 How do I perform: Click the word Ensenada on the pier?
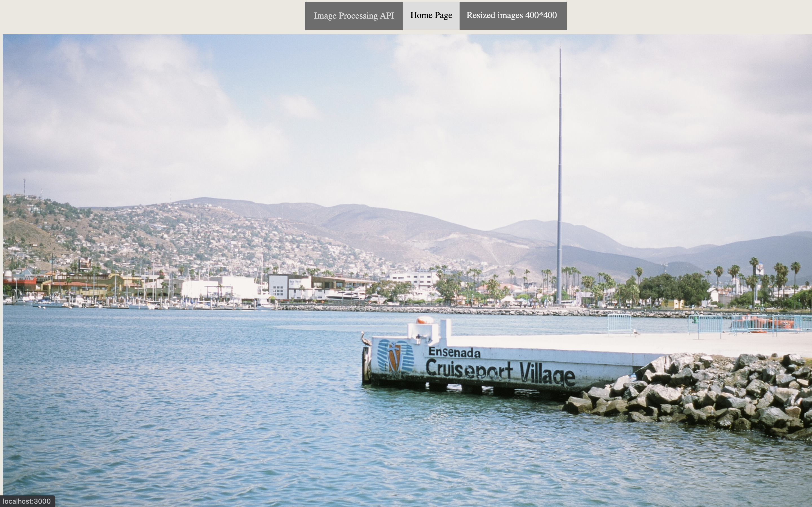tap(454, 352)
